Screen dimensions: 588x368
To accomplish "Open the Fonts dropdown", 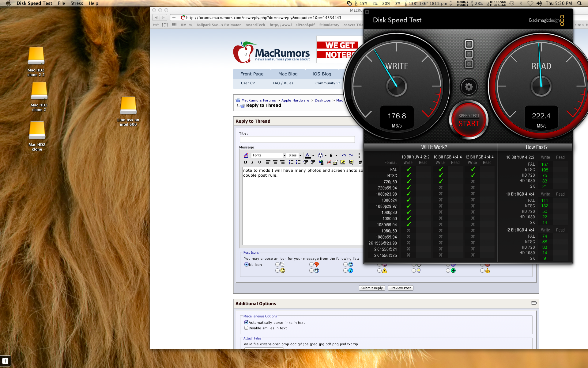I will click(x=269, y=155).
